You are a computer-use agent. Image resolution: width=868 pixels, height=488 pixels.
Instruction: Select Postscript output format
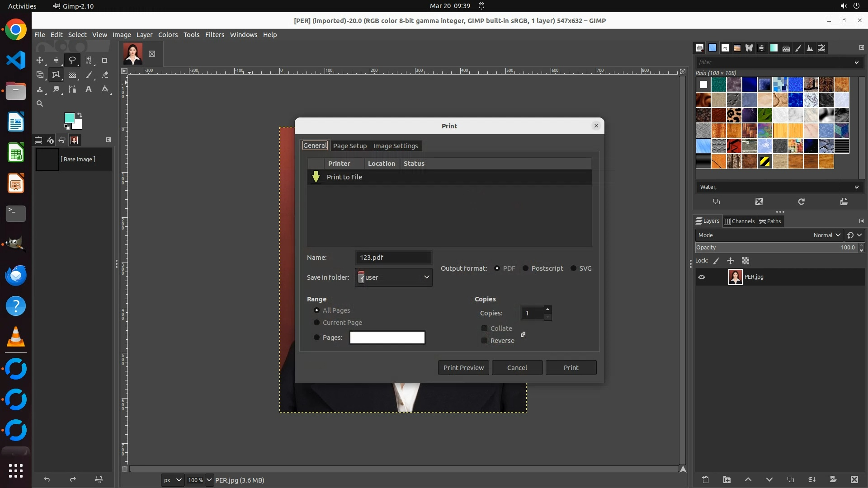tap(526, 268)
